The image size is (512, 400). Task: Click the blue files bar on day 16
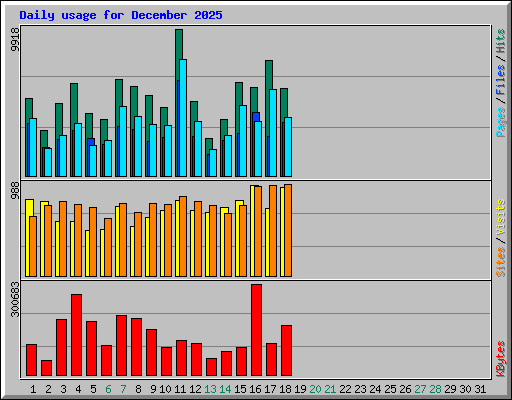pos(256,117)
